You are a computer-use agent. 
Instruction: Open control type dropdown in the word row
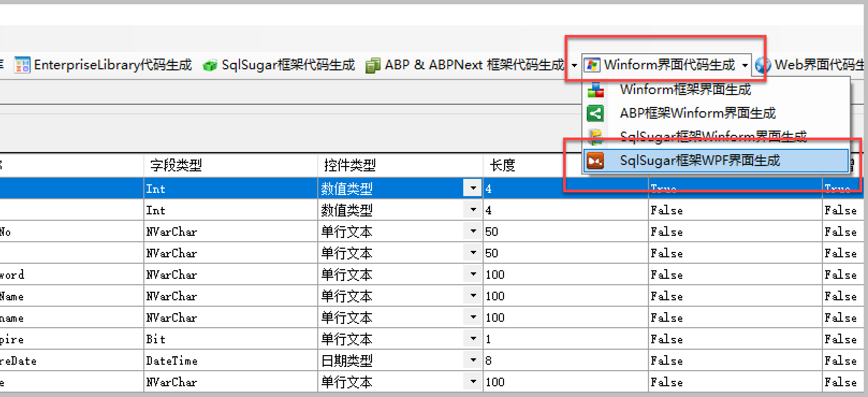point(473,274)
